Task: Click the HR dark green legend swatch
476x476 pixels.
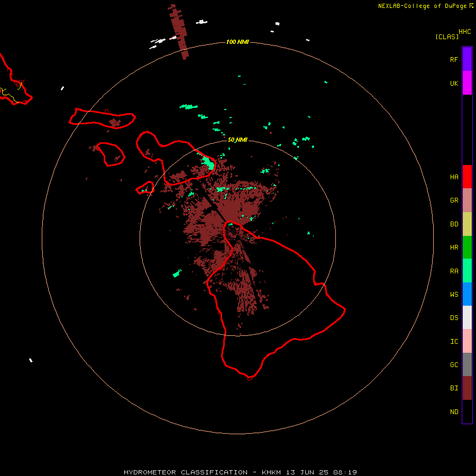Action: pyautogui.click(x=467, y=248)
